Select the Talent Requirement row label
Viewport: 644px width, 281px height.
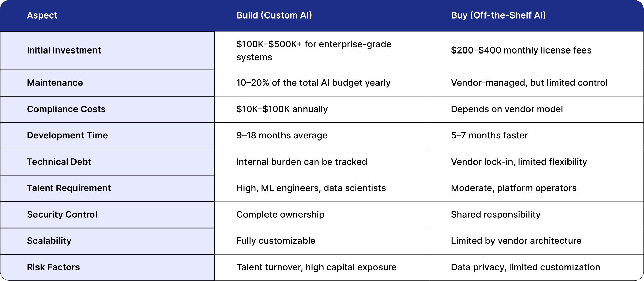(69, 188)
